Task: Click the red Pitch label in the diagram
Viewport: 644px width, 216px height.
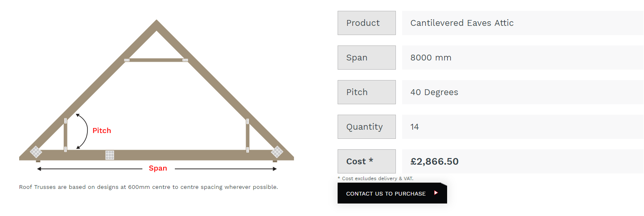Action: click(102, 131)
